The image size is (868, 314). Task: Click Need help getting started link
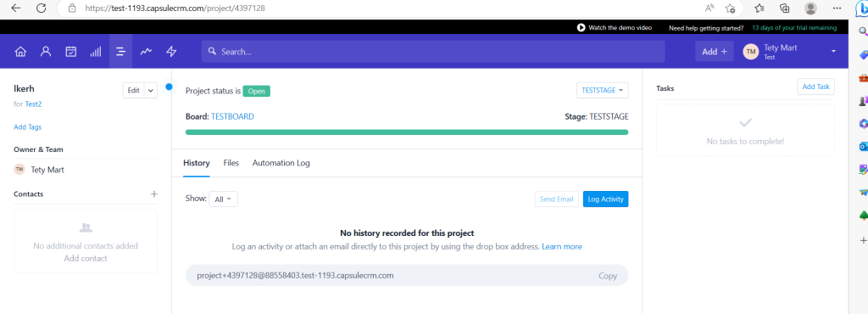tap(706, 28)
